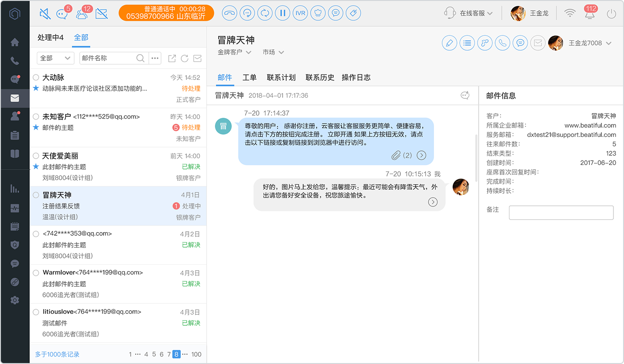This screenshot has width=624, height=364.
Task: Open the mail icon in left sidebar
Action: click(x=15, y=98)
